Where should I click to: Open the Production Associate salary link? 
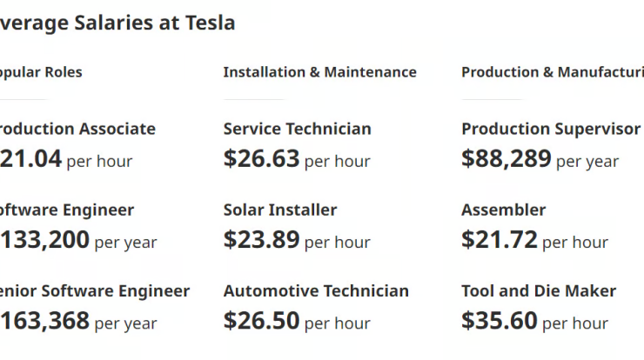77,129
